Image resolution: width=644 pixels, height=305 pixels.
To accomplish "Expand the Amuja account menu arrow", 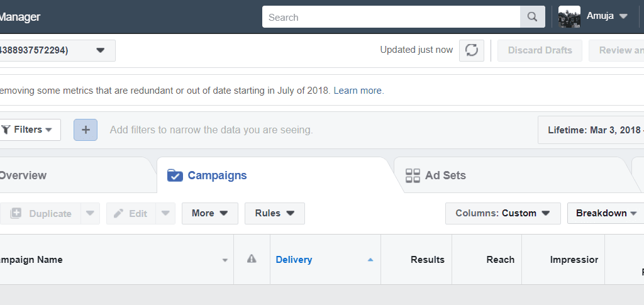I will 623,16.
